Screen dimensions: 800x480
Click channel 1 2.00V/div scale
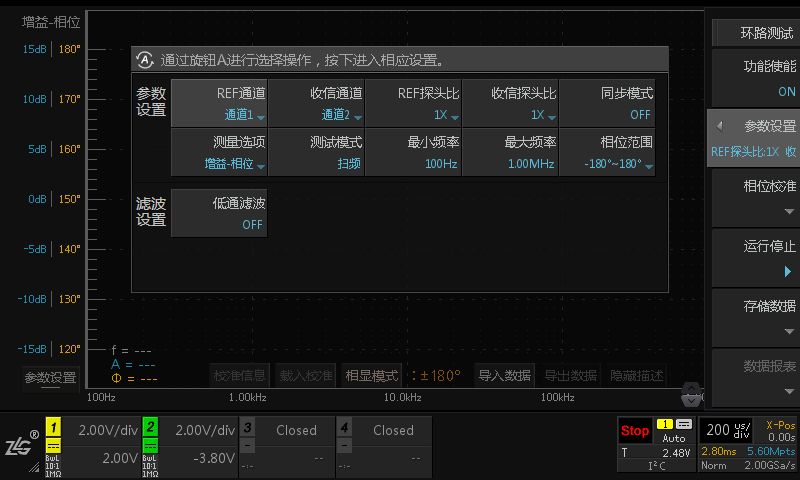108,431
